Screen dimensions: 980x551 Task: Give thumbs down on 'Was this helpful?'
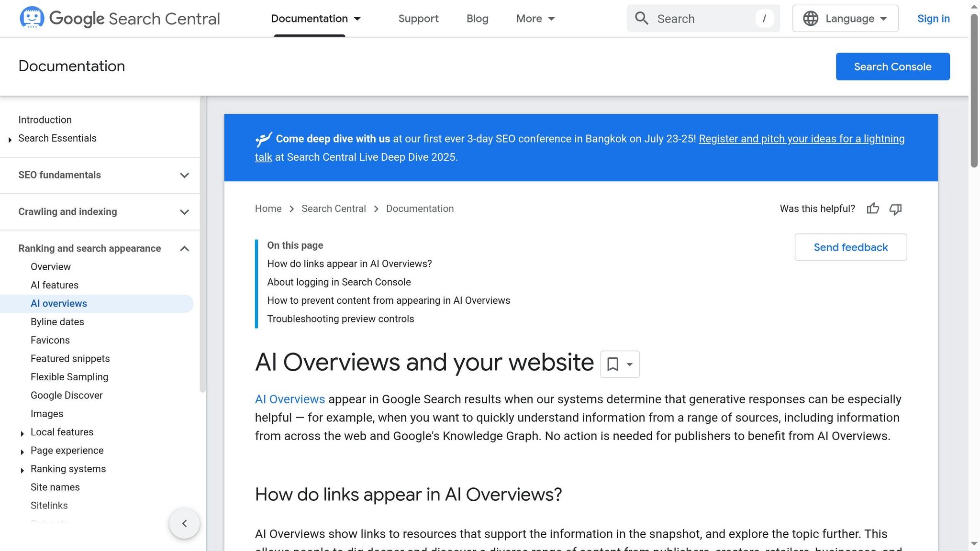pos(895,209)
